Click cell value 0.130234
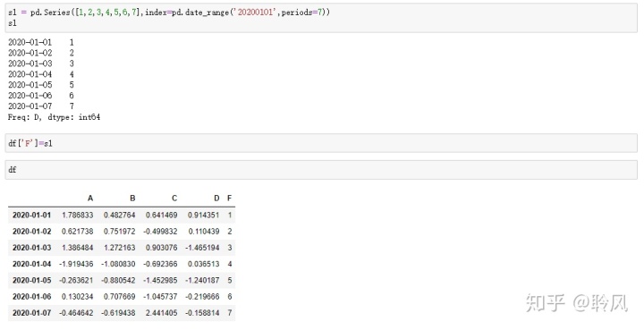Image resolution: width=644 pixels, height=330 pixels. pyautogui.click(x=78, y=296)
